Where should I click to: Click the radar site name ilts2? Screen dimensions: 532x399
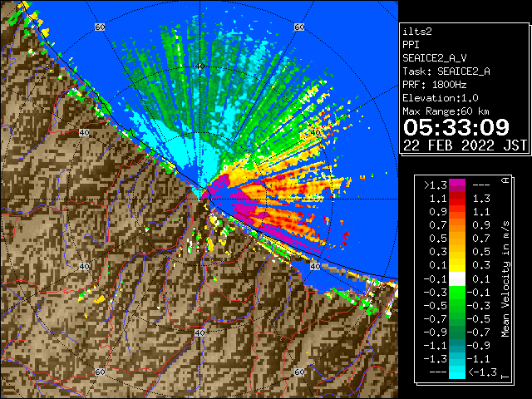(417, 32)
